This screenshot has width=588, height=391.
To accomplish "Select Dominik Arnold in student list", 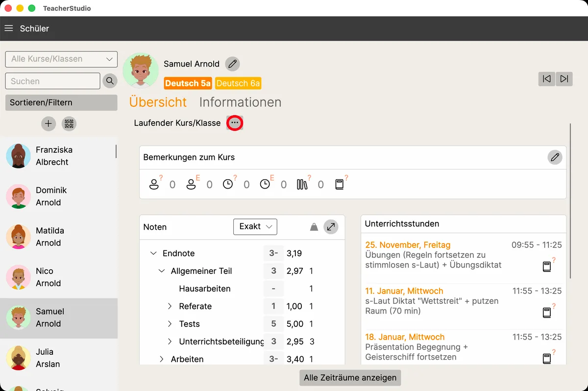I will 59,196.
